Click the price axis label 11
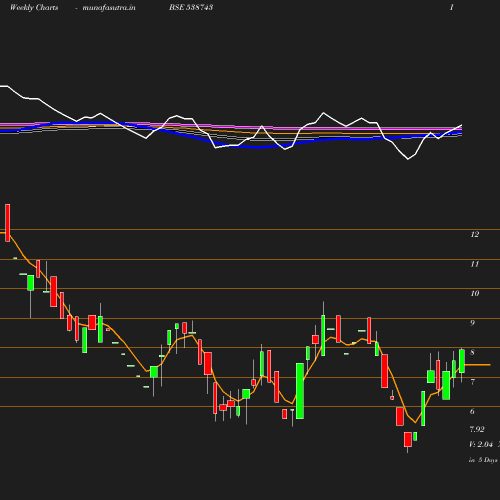 [475, 264]
